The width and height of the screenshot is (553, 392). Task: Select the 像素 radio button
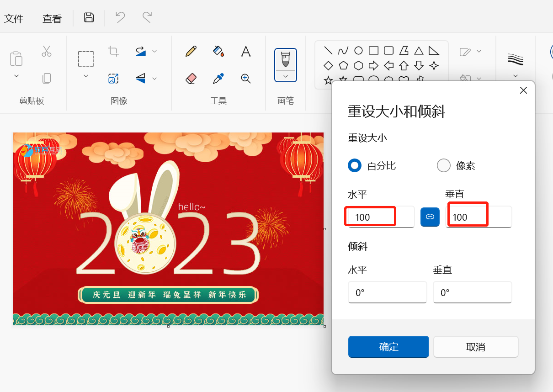[x=444, y=165]
